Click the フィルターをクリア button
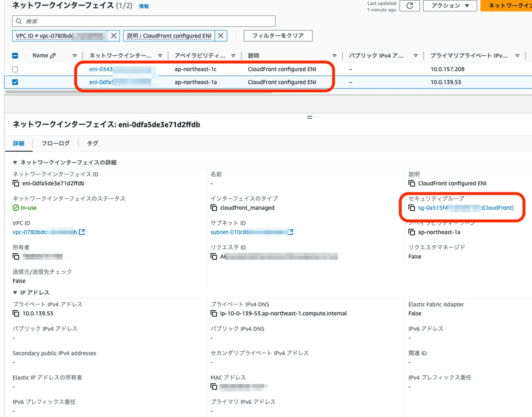 [x=278, y=36]
